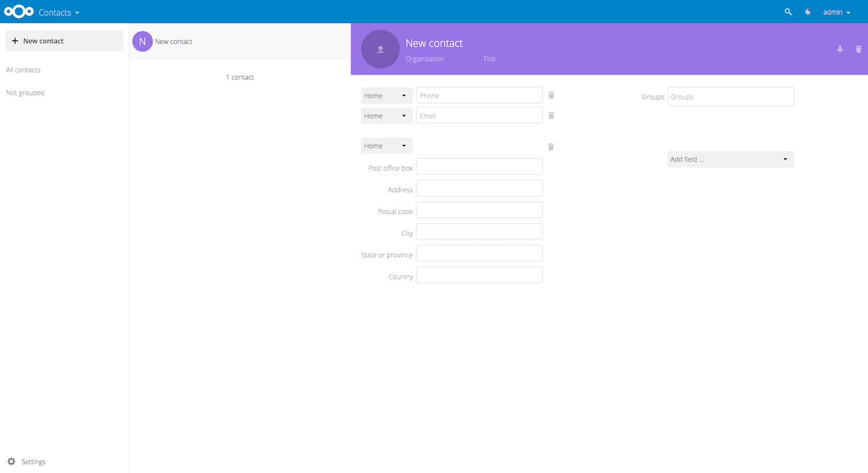Open the notifications bell icon
The height and width of the screenshot is (473, 868).
808,12
